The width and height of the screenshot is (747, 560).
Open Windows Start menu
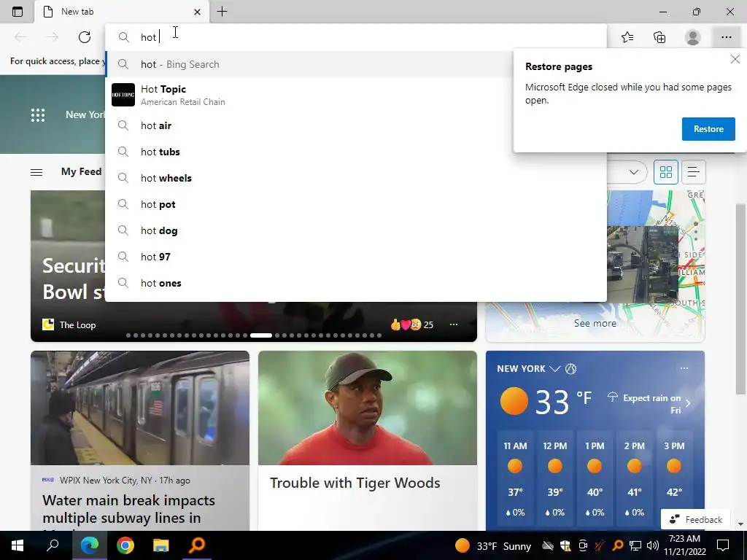point(18,545)
